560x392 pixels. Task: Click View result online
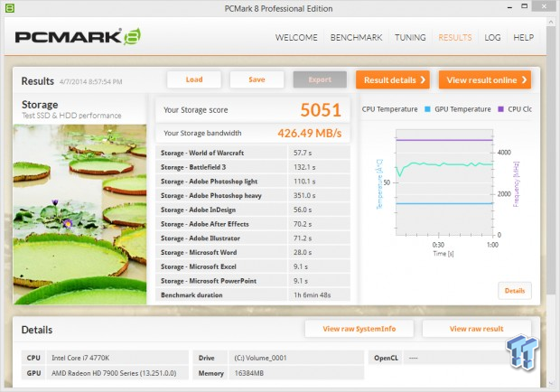485,79
